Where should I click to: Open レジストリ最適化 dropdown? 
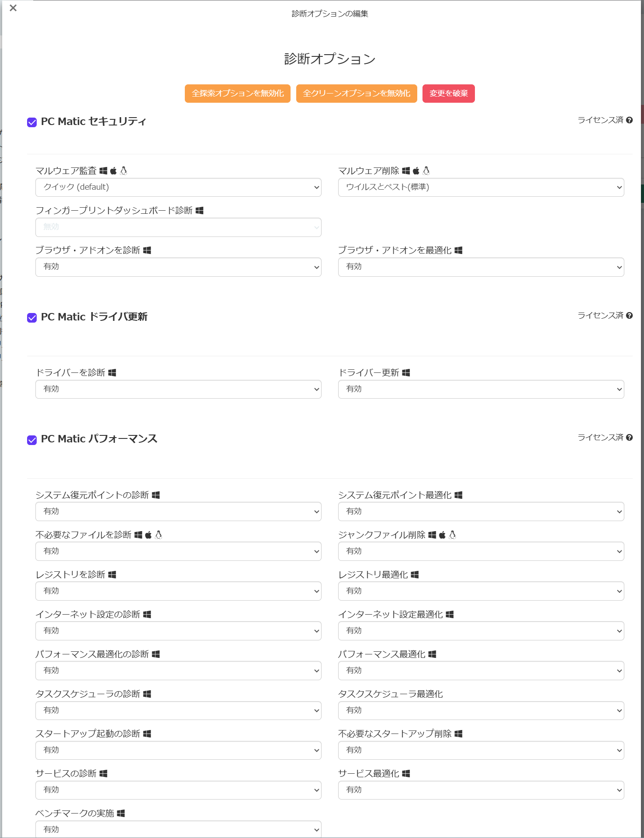coord(481,591)
